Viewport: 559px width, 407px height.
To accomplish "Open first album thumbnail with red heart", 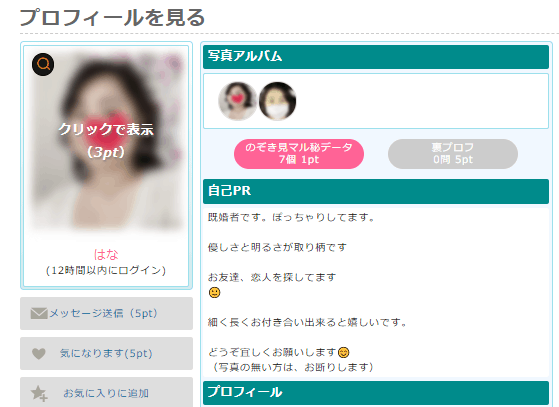I will [237, 101].
